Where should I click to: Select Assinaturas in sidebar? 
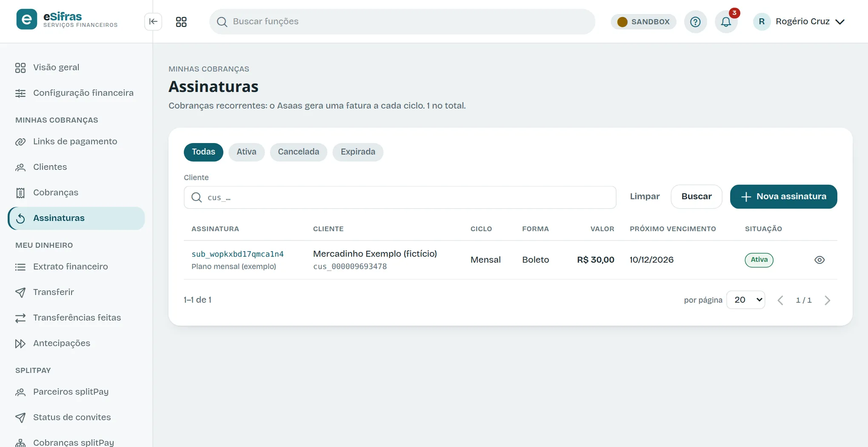76,218
